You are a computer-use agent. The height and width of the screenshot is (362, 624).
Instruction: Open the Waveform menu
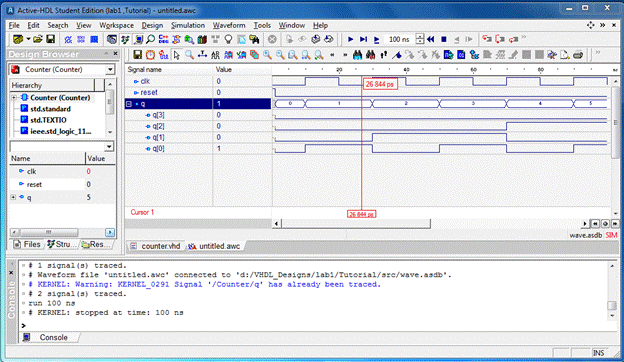[229, 25]
